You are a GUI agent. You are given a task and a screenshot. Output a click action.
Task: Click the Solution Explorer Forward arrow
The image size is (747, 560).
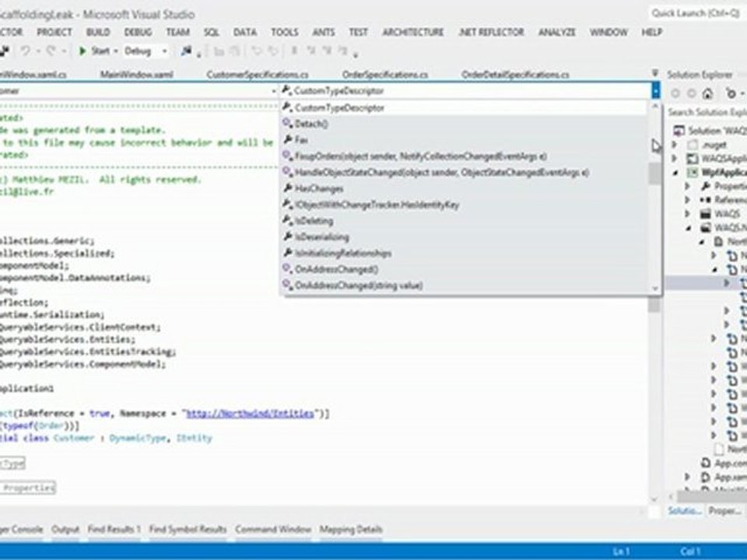click(691, 93)
